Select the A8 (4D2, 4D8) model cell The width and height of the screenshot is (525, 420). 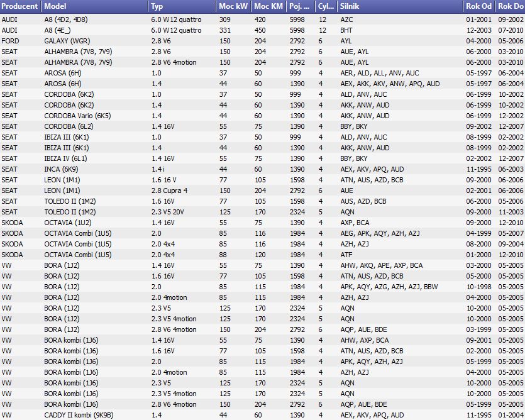66,19
